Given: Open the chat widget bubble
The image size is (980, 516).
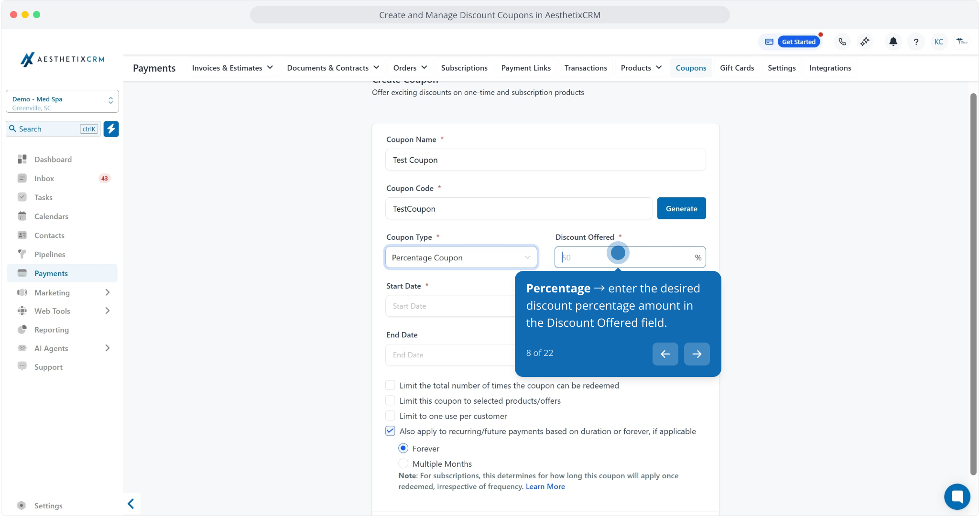Looking at the screenshot, I should [x=957, y=496].
